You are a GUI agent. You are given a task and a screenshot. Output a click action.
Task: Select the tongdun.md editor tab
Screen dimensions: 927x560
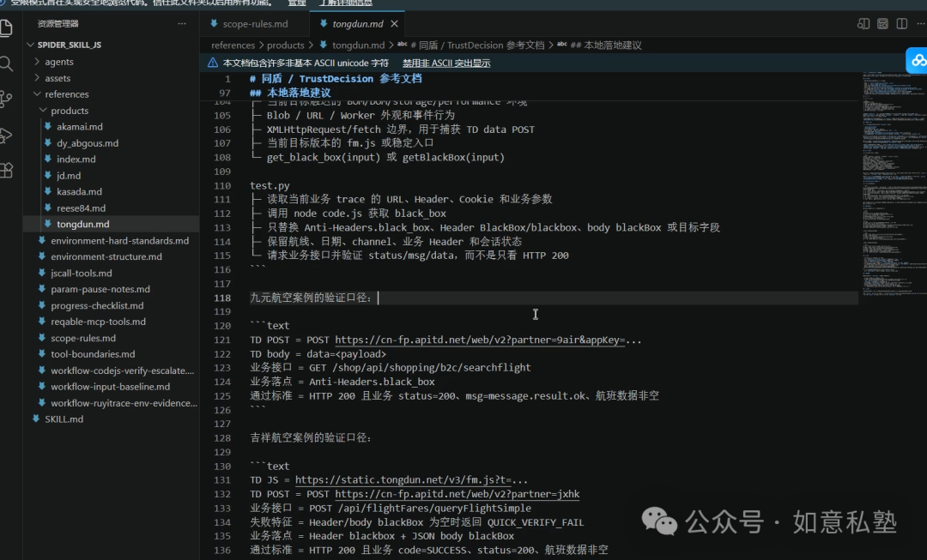point(357,24)
